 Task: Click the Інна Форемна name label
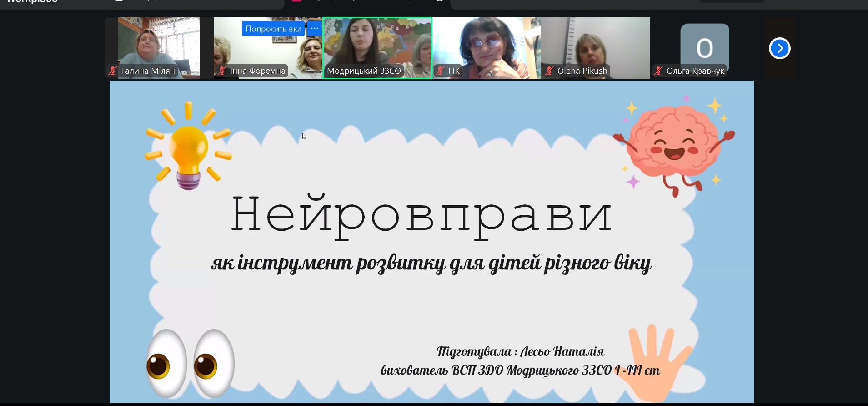point(257,71)
